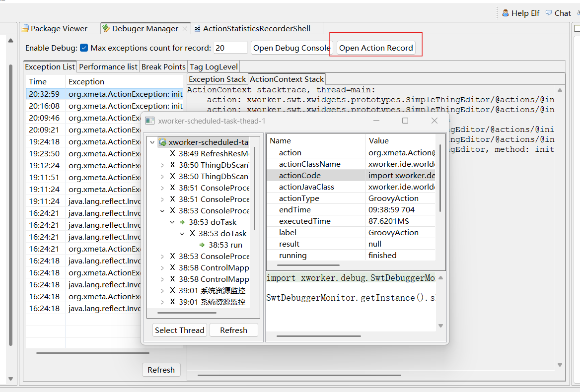
Task: Click Debuger Manager tab icon
Action: click(x=106, y=28)
